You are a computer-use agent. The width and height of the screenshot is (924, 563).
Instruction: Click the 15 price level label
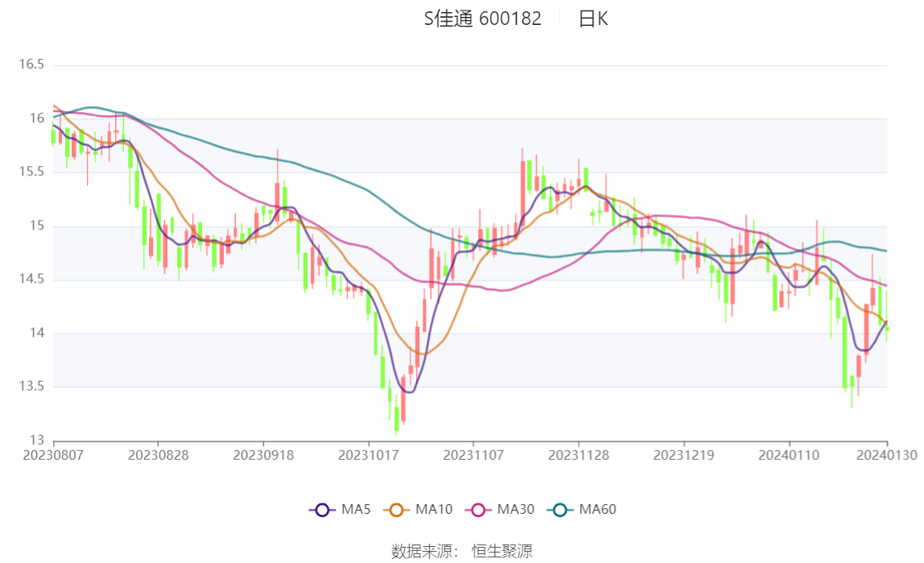click(x=37, y=226)
